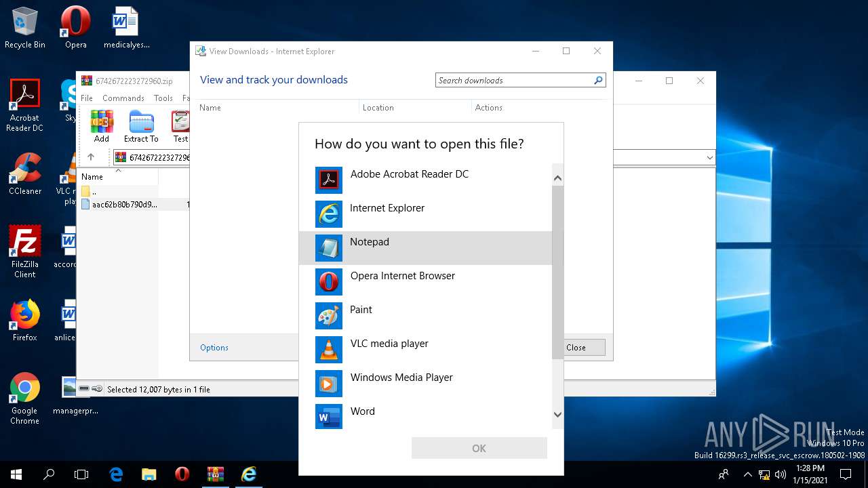Open the action center notifications icon
The width and height of the screenshot is (868, 488).
pyautogui.click(x=846, y=474)
